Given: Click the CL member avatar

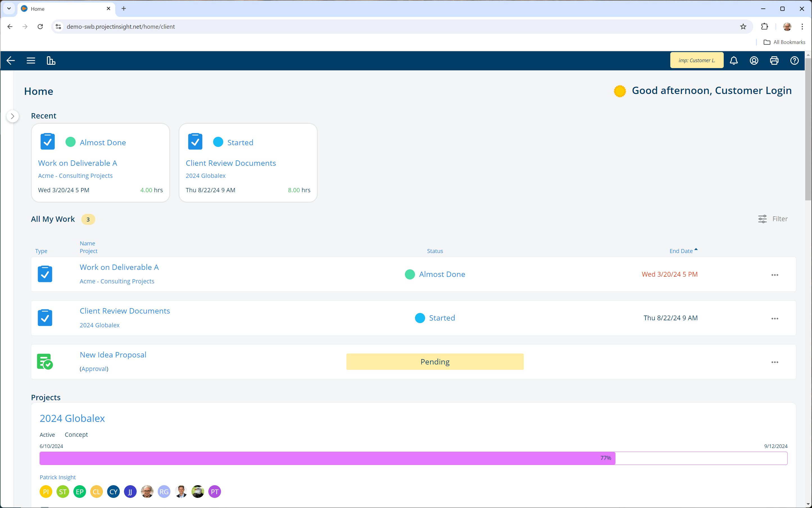Looking at the screenshot, I should (97, 492).
